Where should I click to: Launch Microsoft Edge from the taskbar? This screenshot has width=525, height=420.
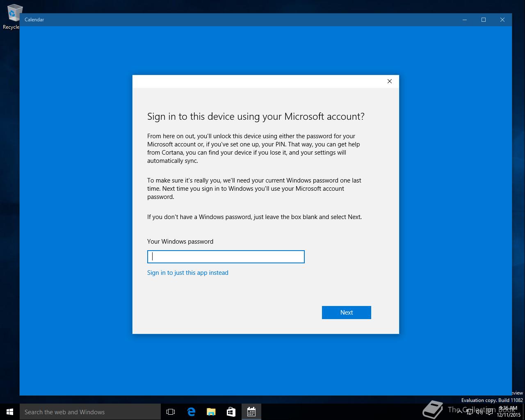pyautogui.click(x=191, y=412)
